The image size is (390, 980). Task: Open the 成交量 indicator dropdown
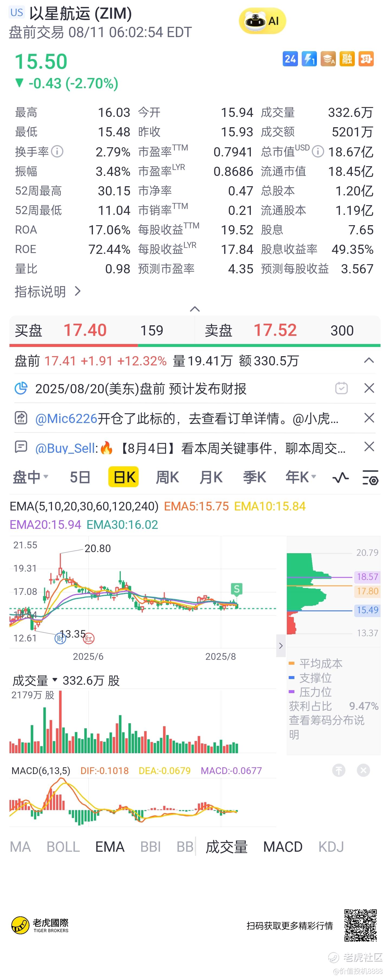pyautogui.click(x=35, y=680)
